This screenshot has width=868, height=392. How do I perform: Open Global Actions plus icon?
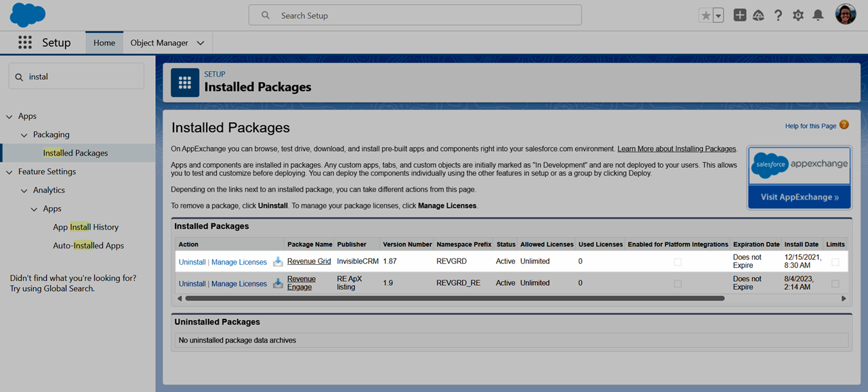click(740, 15)
